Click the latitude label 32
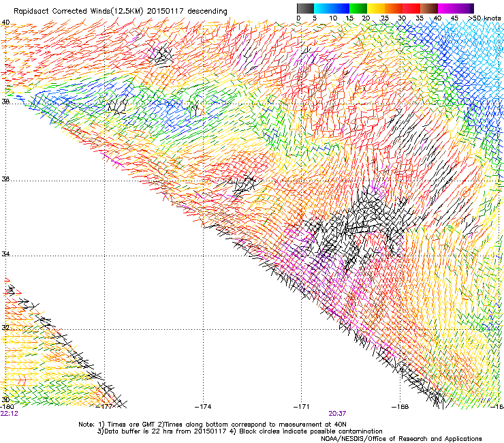504x443 pixels. coord(5,328)
